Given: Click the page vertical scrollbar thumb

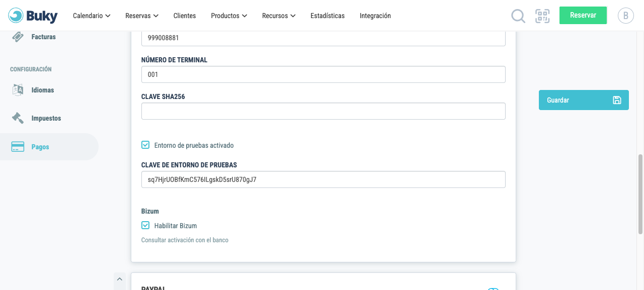Looking at the screenshot, I should (x=640, y=194).
